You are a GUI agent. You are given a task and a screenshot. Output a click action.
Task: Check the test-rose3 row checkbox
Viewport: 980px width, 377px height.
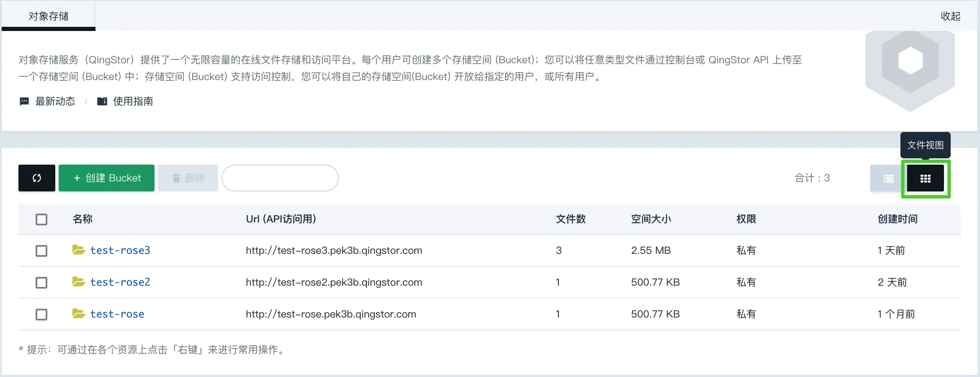(41, 250)
